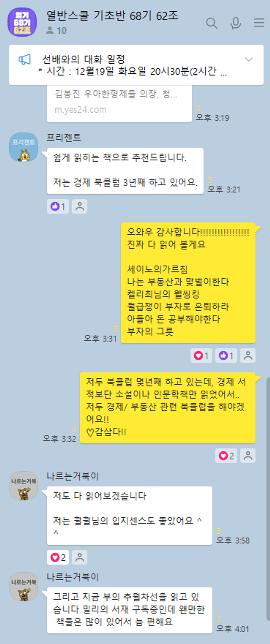Open the hamburger chat menu

click(x=259, y=23)
